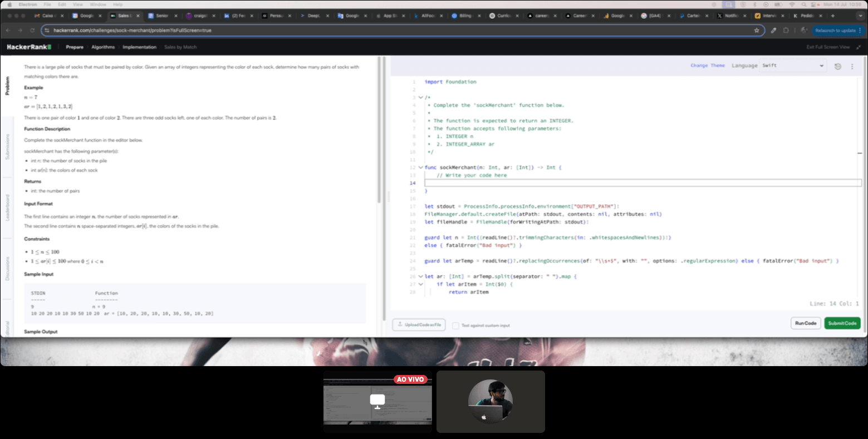Image resolution: width=868 pixels, height=439 pixels.
Task: Open a new browser tab with plus
Action: pyautogui.click(x=833, y=16)
